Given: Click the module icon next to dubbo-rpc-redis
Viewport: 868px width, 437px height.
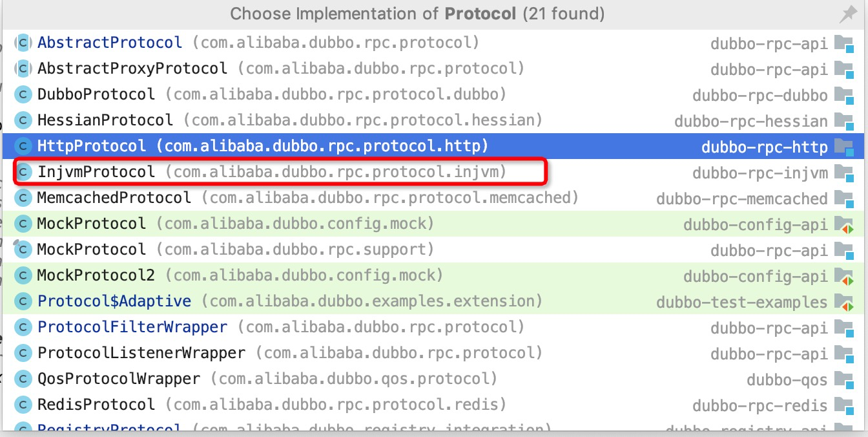Looking at the screenshot, I should point(843,405).
